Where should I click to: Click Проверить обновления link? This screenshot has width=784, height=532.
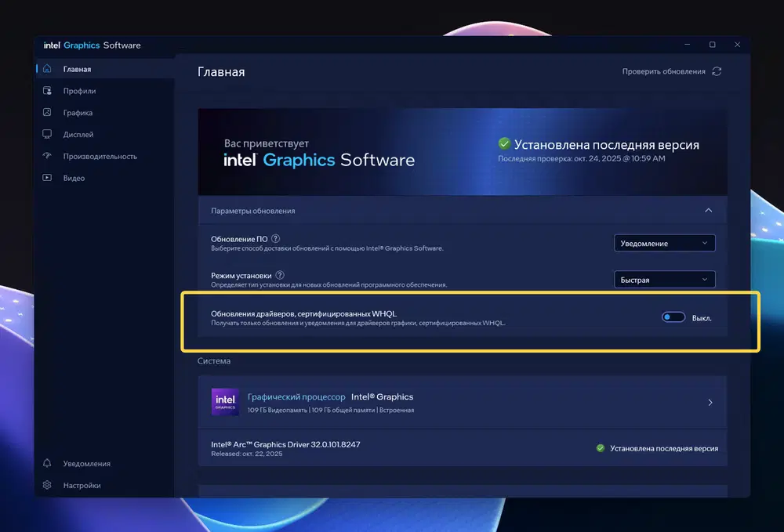[x=663, y=71]
